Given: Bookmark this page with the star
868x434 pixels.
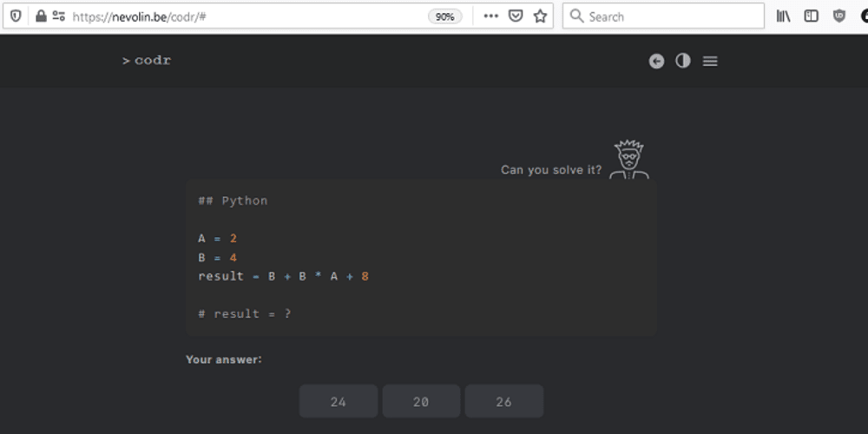Looking at the screenshot, I should (x=540, y=16).
